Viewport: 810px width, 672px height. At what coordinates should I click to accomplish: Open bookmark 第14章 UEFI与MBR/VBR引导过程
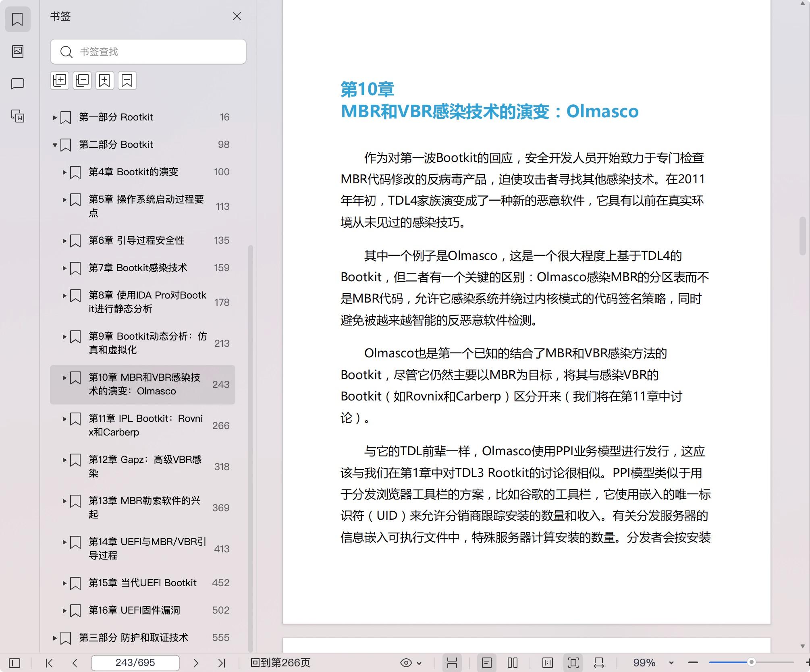coord(147,549)
